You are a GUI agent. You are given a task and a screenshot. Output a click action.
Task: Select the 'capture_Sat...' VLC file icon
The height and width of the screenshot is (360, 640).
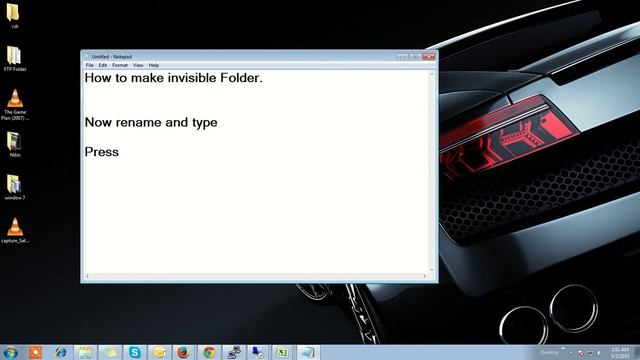(15, 230)
